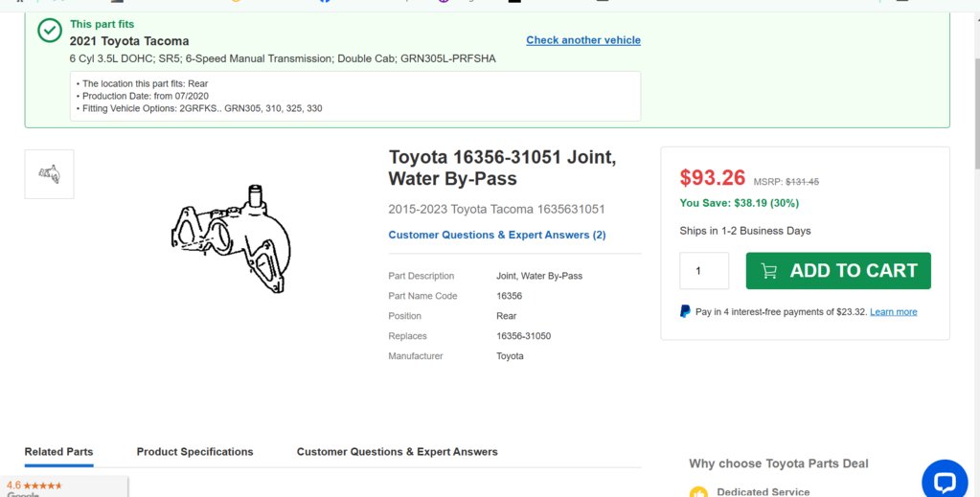This screenshot has height=497, width=980.
Task: Click the fitment details box with production date
Action: [x=355, y=97]
